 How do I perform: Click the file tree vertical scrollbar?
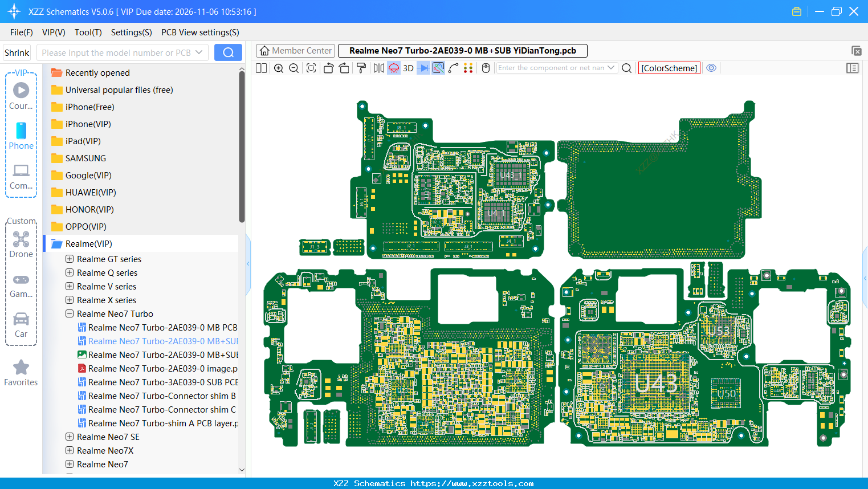click(x=242, y=146)
